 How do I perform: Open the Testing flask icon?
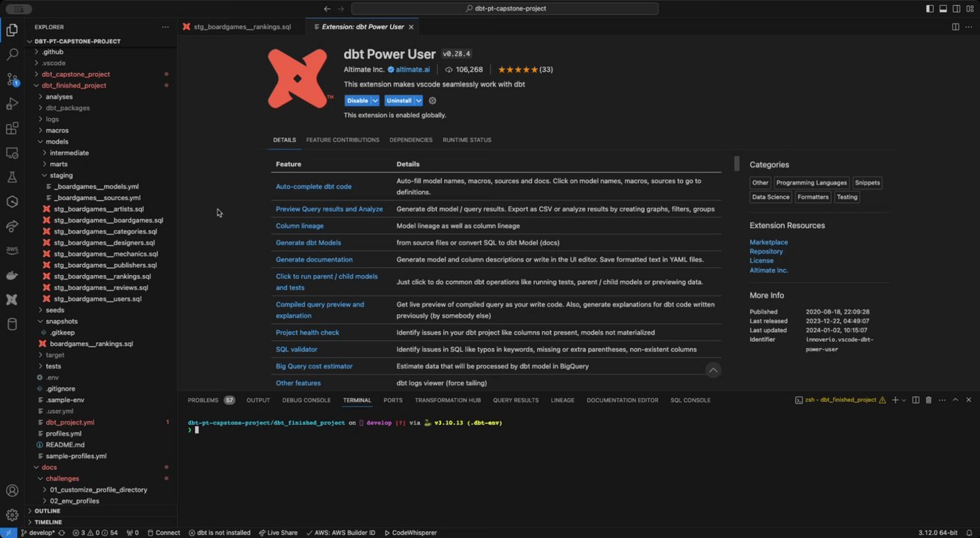[x=12, y=177]
